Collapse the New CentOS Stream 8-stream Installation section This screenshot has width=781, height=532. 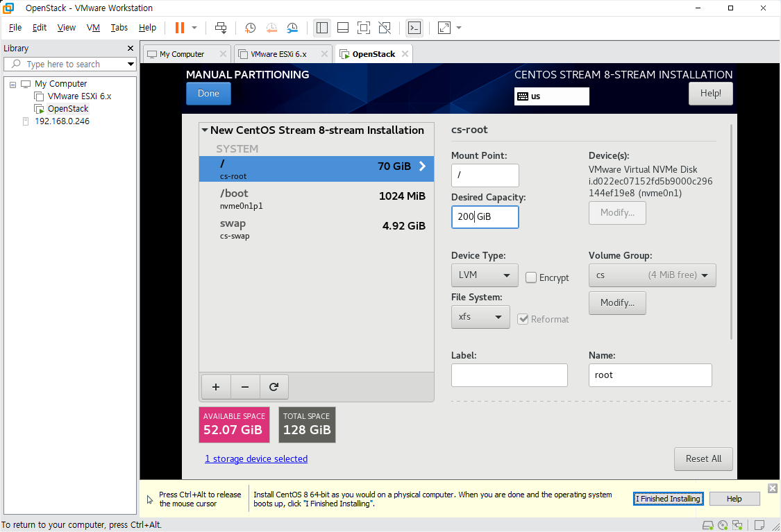[x=205, y=130]
